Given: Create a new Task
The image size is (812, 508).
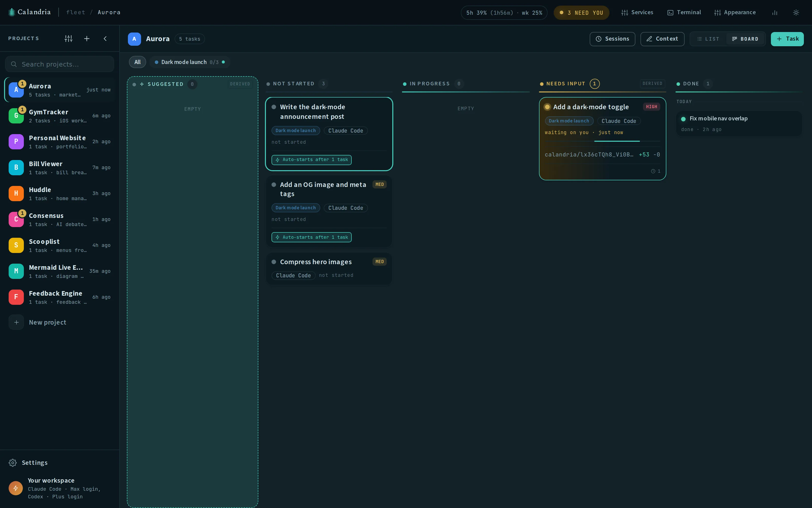Looking at the screenshot, I should click(787, 39).
